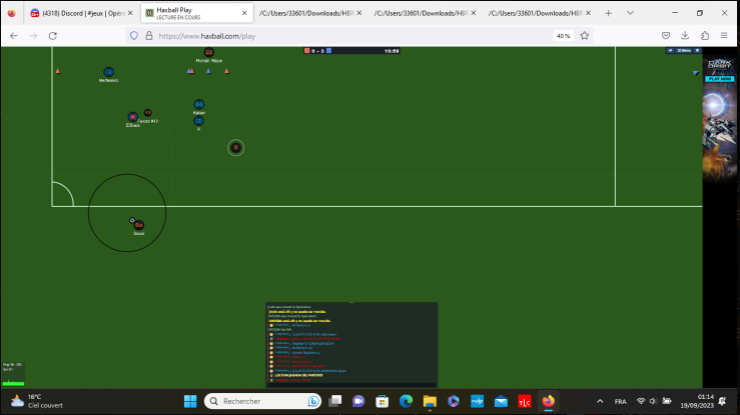Open the Save to Pocket icon
This screenshot has width=740, height=415.
pos(667,35)
